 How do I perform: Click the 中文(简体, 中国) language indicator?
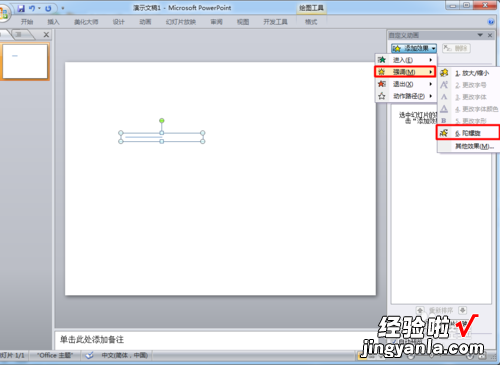[125, 356]
